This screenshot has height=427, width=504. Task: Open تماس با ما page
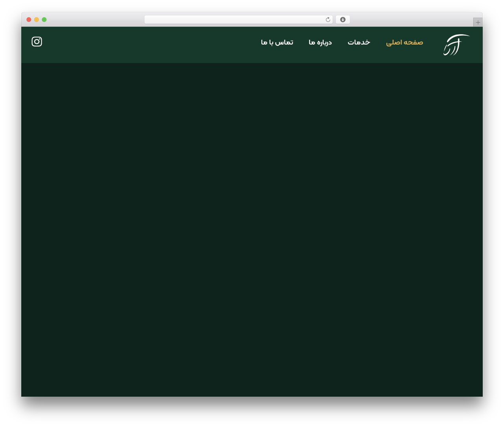click(x=277, y=42)
